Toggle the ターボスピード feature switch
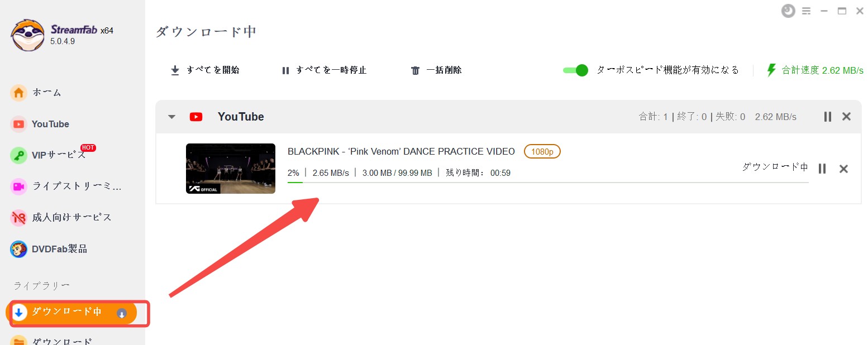This screenshot has height=345, width=868. point(575,70)
